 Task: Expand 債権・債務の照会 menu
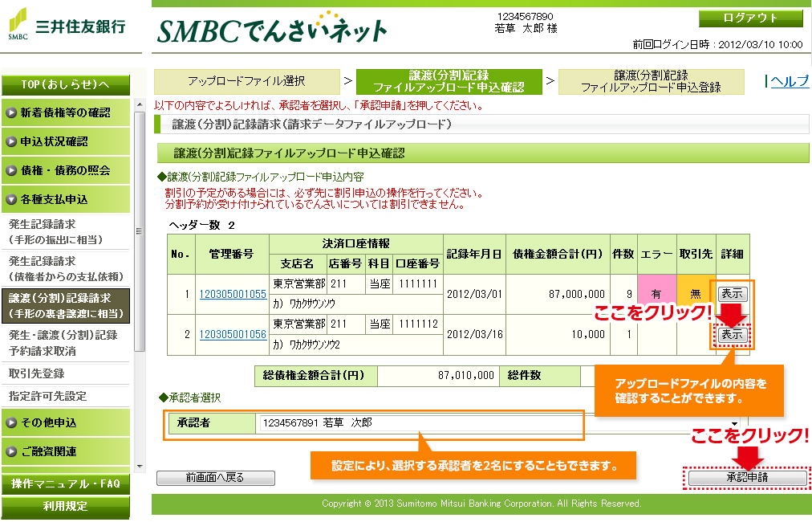tap(66, 170)
